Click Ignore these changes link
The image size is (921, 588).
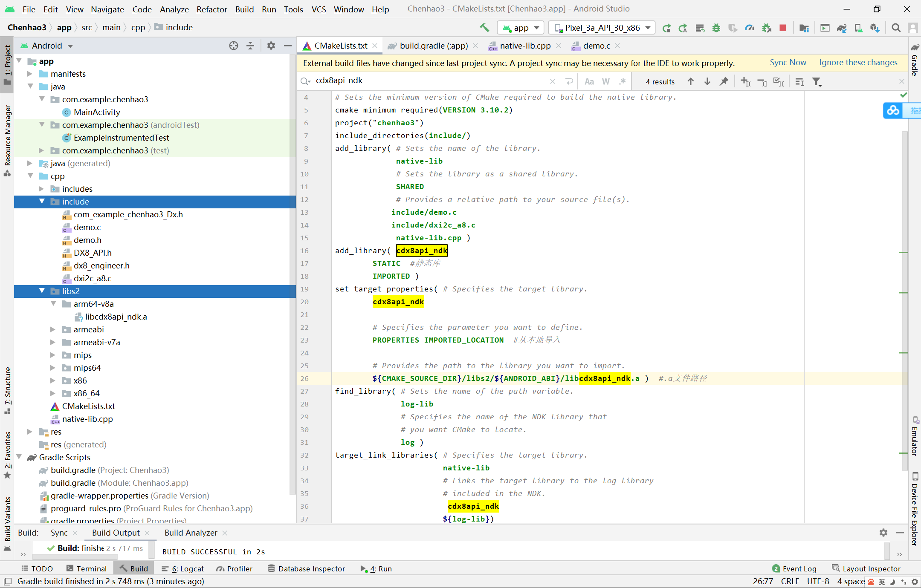(x=858, y=63)
